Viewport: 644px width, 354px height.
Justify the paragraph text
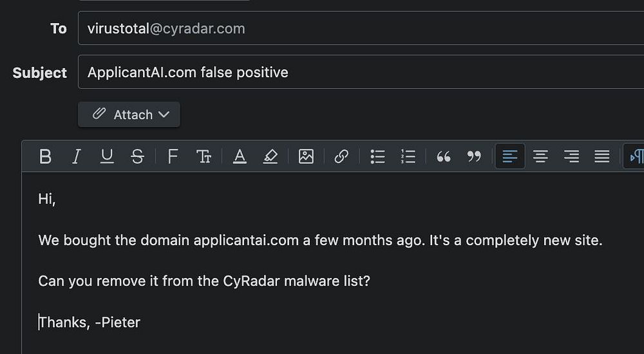click(x=601, y=156)
